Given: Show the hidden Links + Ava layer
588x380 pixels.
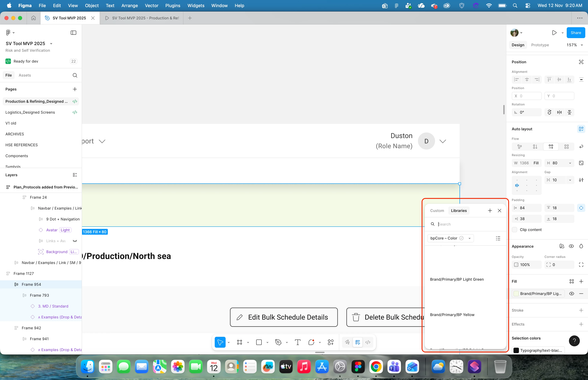Looking at the screenshot, I should click(x=75, y=241).
